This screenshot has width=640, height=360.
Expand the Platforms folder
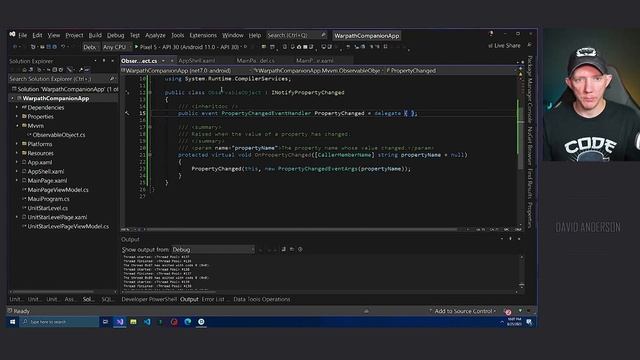pyautogui.click(x=17, y=144)
